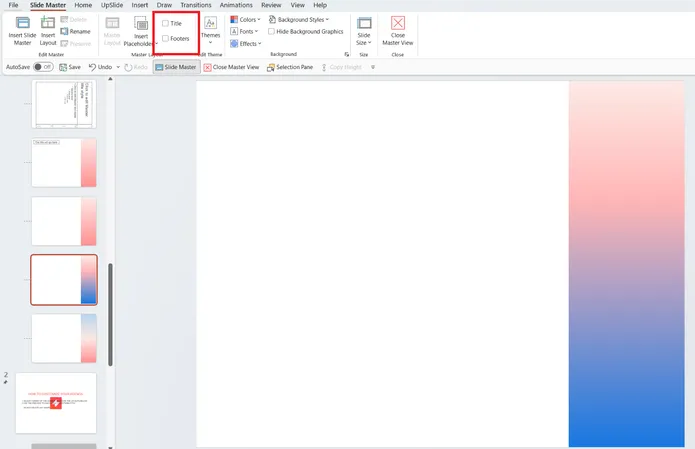Open Help tab

pyautogui.click(x=320, y=5)
